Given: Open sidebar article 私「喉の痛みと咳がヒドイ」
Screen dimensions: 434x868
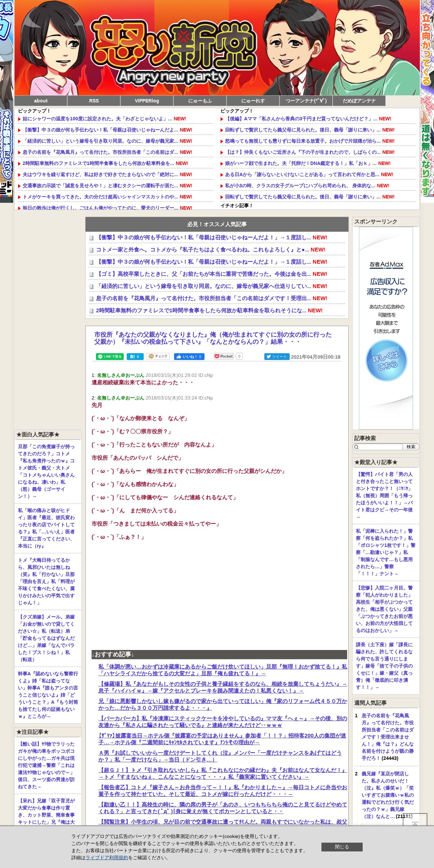Looking at the screenshot, I should [46, 528].
